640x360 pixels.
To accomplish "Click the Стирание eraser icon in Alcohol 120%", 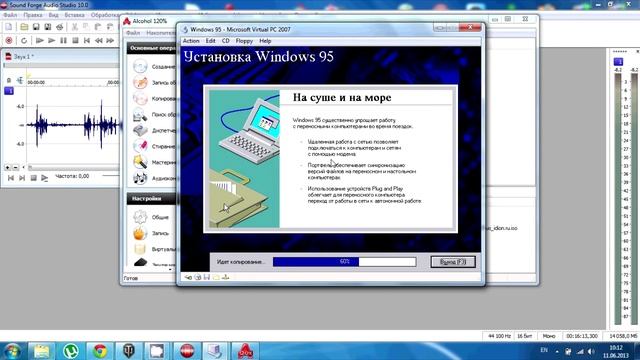I will [140, 146].
